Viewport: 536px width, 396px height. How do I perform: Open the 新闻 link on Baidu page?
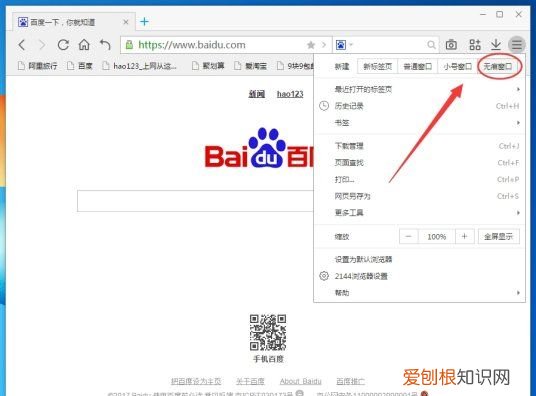tap(256, 94)
